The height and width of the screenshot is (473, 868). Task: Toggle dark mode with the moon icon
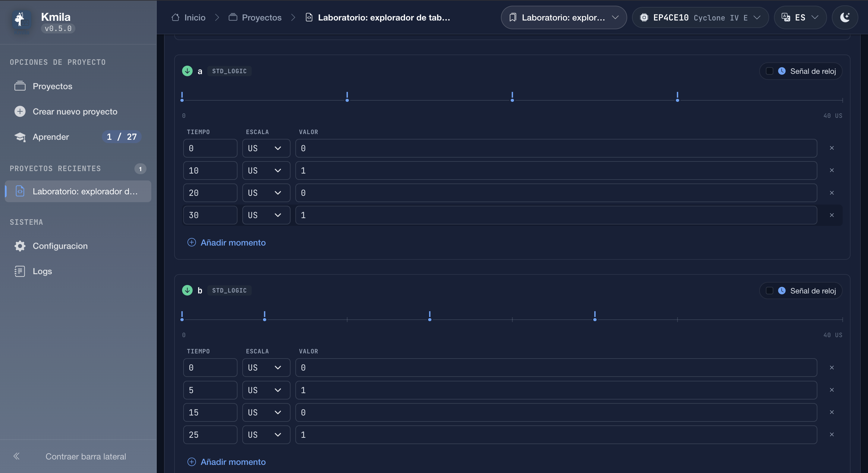(x=845, y=17)
